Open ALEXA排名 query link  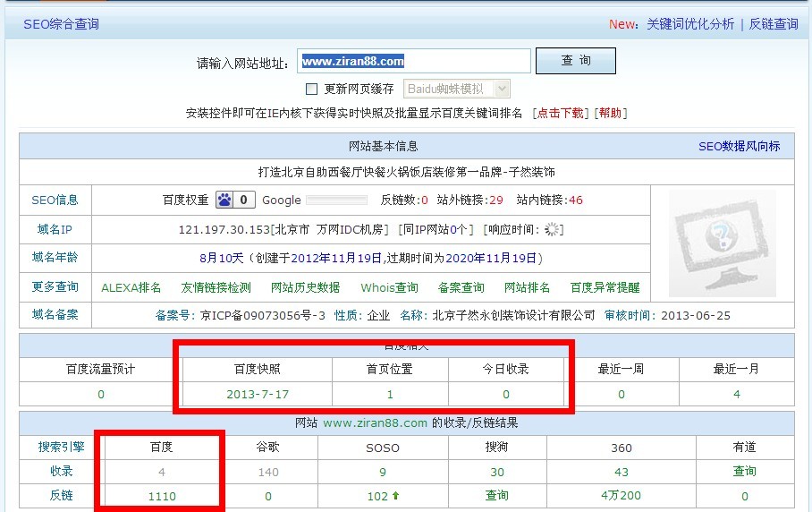click(x=131, y=287)
